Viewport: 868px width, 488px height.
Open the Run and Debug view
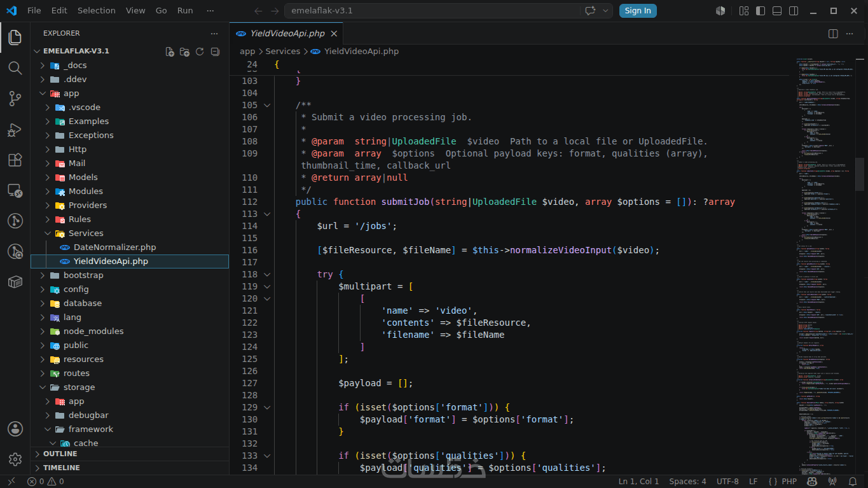(15, 129)
